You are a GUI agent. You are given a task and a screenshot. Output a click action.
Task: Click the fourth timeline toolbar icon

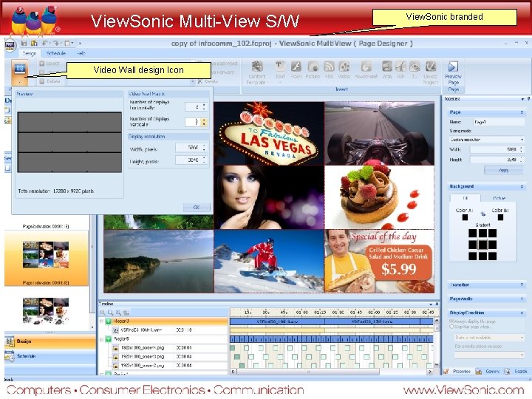[x=126, y=313]
